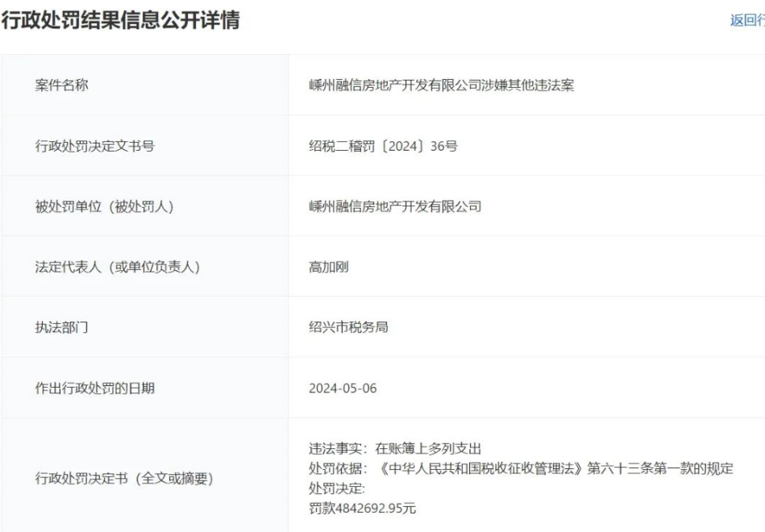
Task: Click the 违法事实：在账簿上多列支出 line
Action: click(394, 449)
